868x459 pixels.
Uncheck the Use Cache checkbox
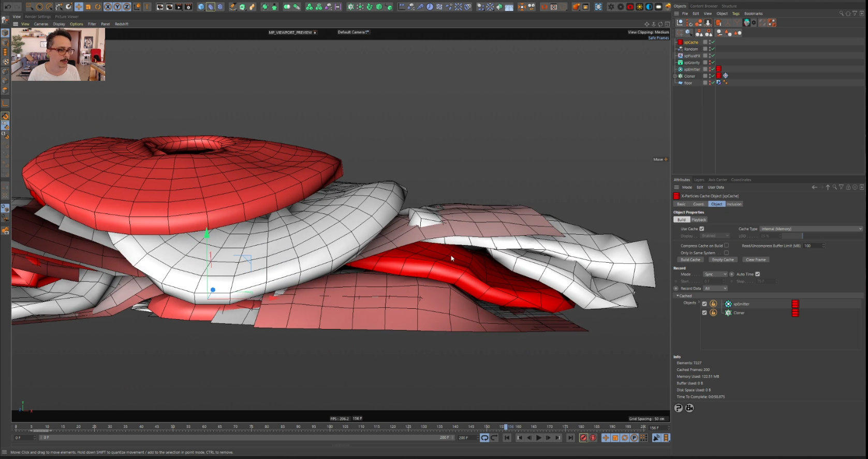(702, 228)
